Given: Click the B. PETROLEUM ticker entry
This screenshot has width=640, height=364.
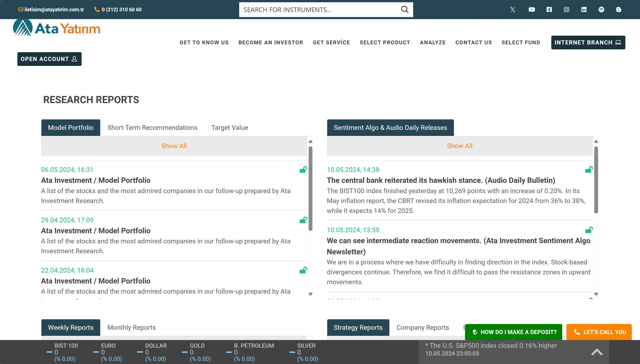Looking at the screenshot, I should click(250, 352).
